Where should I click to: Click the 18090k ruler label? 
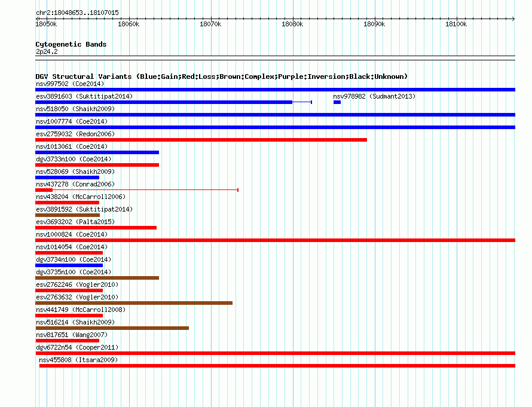click(x=374, y=24)
